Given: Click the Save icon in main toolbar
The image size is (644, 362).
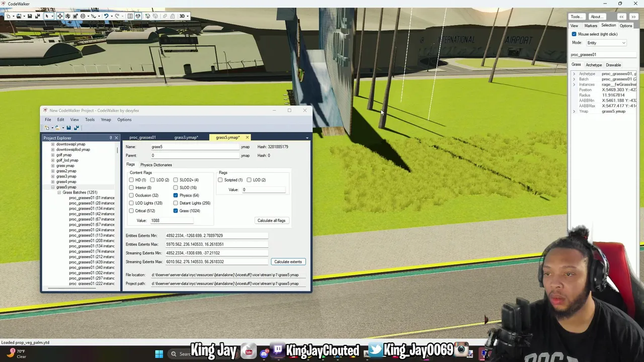Looking at the screenshot, I should 30,16.
